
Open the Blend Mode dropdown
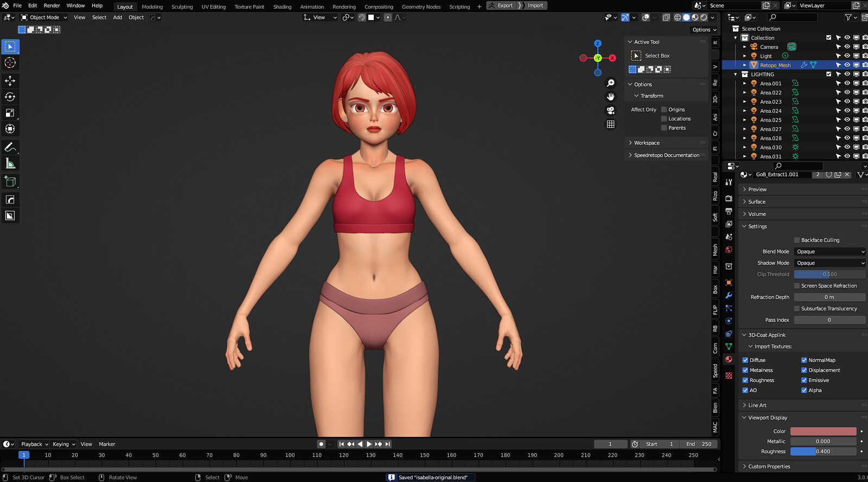coord(829,251)
